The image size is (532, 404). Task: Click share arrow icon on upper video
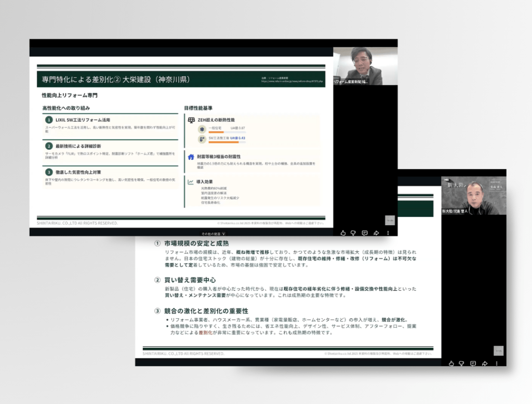376,233
